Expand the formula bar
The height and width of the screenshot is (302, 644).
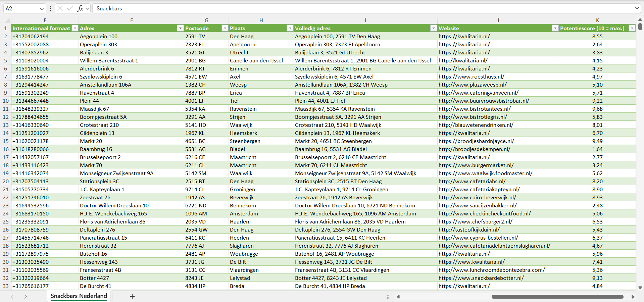point(637,8)
